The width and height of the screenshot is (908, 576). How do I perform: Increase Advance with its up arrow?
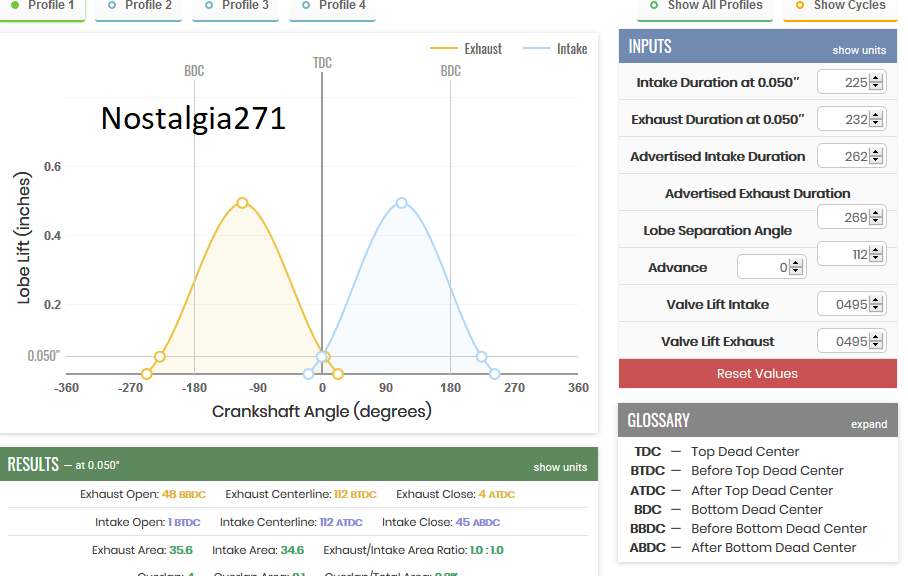tap(796, 263)
